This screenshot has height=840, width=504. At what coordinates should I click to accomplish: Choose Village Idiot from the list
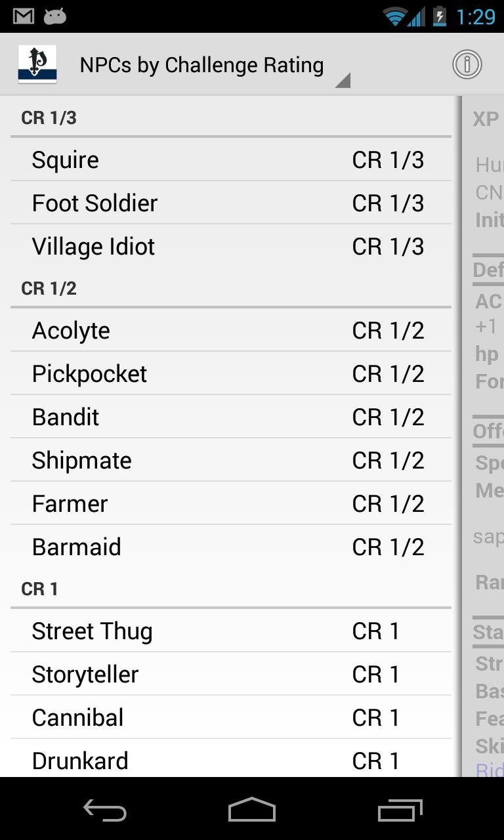tap(230, 247)
